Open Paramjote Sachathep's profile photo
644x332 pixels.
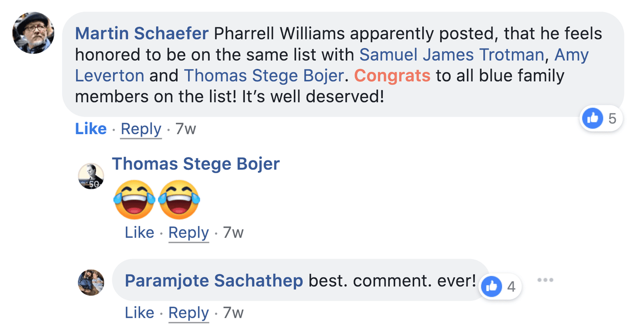tap(91, 282)
